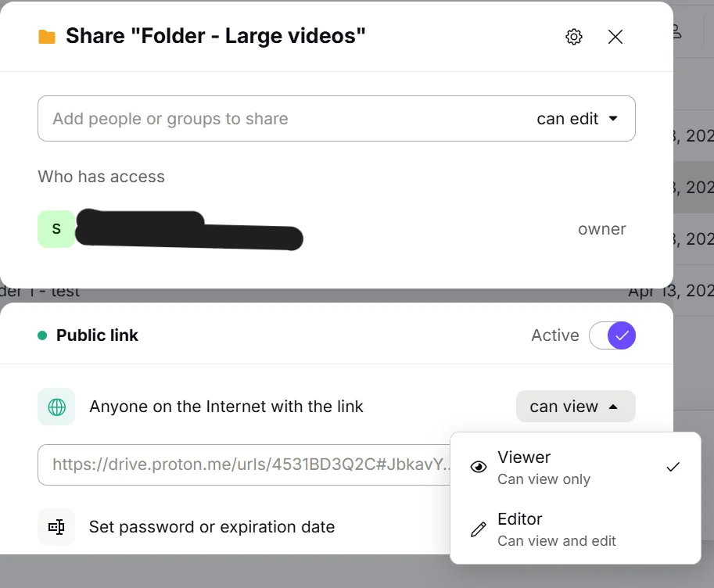
Task: Select the eye icon next to Viewer
Action: (478, 466)
